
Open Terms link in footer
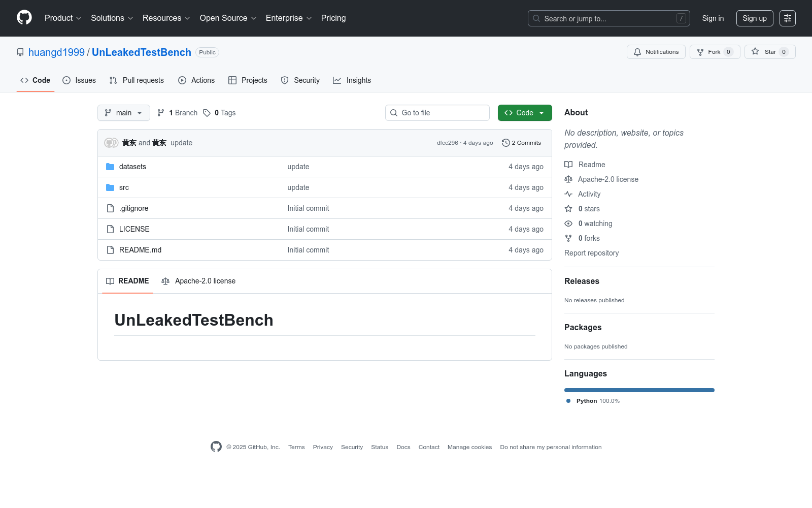point(296,447)
